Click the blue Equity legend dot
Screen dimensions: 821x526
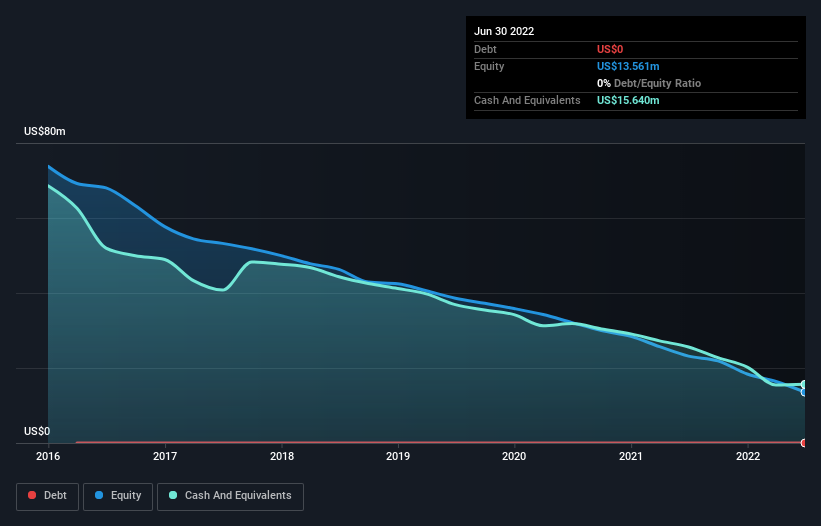(x=99, y=495)
